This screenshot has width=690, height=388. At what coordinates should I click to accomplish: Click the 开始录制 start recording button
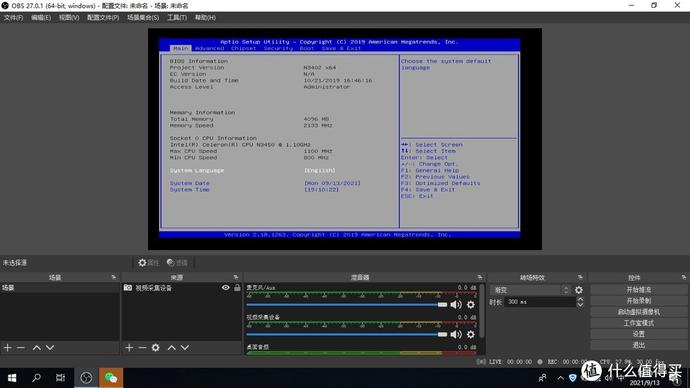[x=639, y=301]
